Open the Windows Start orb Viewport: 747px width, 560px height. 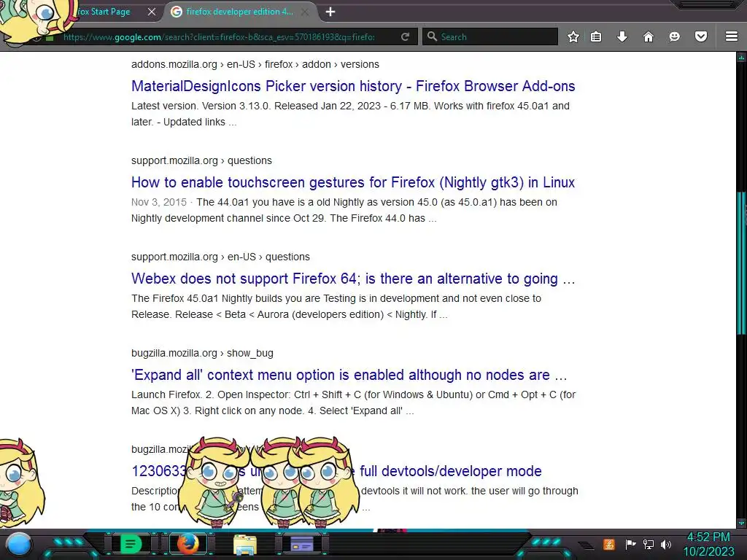[x=19, y=544]
